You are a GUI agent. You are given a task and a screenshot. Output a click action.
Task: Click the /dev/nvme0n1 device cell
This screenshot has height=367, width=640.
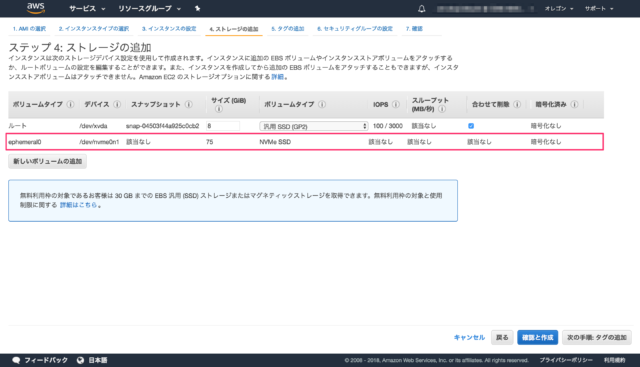pos(99,142)
